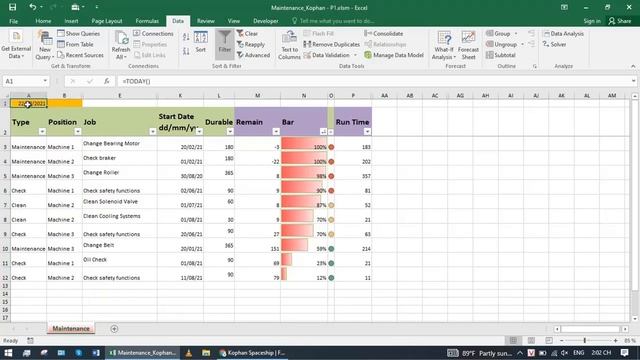Sort A to Z ascending
640x360 pixels.
click(x=186, y=38)
